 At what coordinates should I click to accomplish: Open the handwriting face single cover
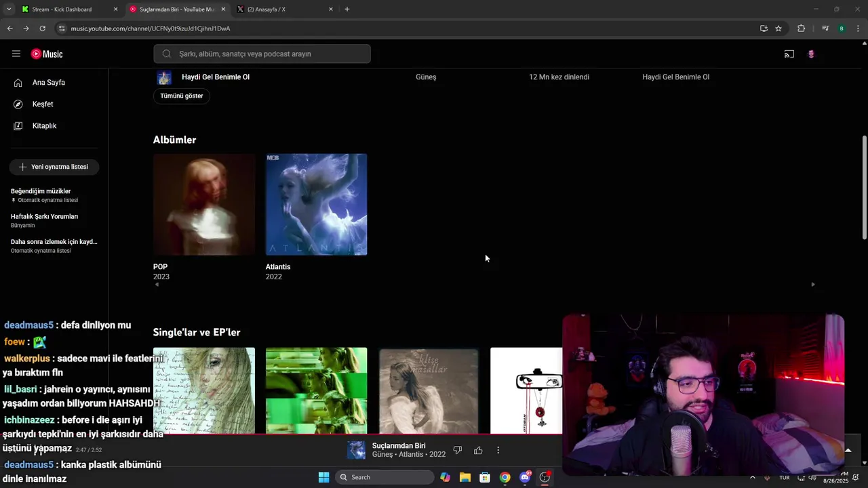204,390
